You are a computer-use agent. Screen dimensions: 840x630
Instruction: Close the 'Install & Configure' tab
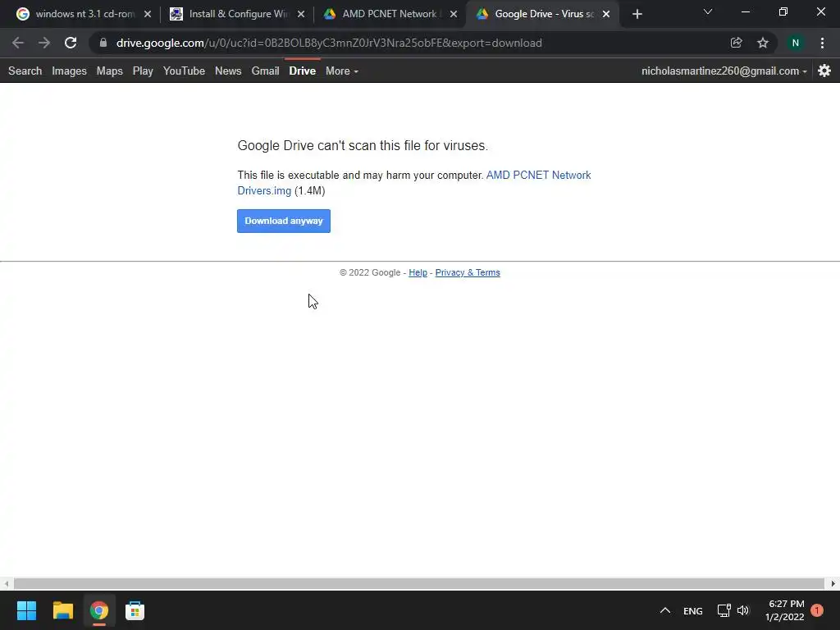[x=301, y=15]
